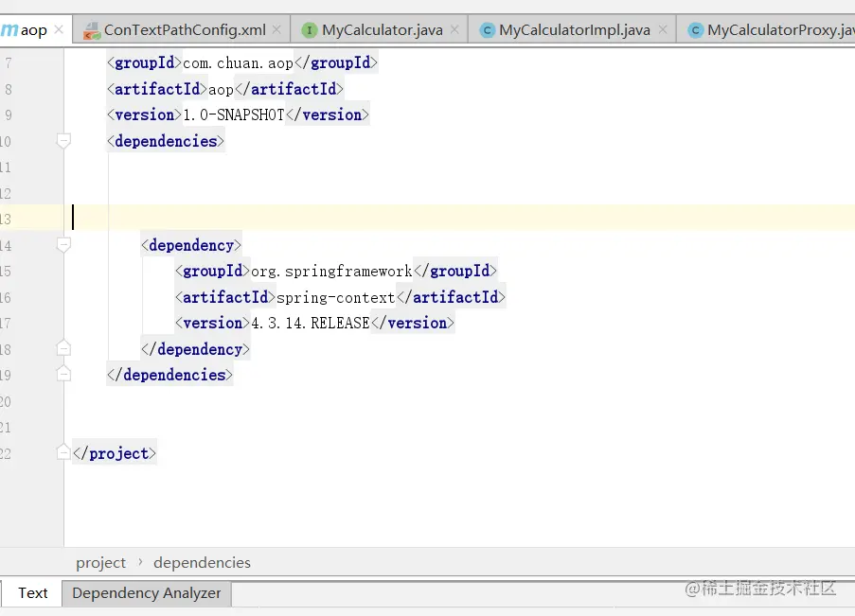Click the opening dependency tag
855x616 pixels.
tap(191, 245)
